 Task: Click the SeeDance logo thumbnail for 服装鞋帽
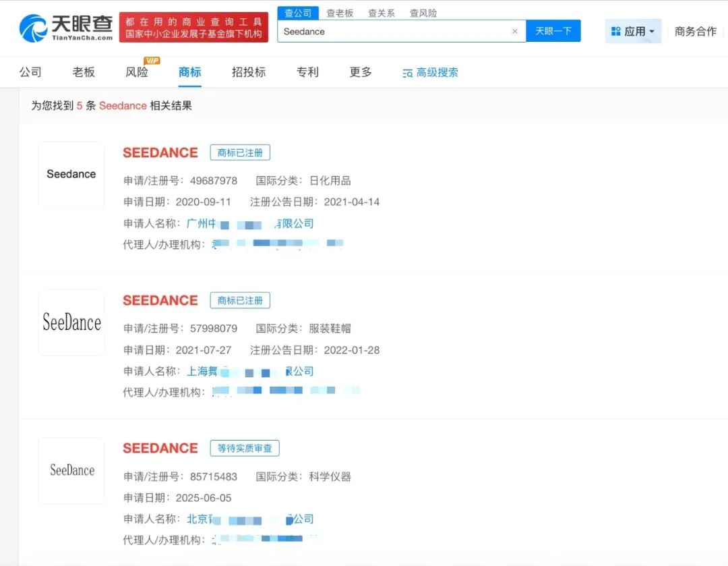click(x=71, y=322)
